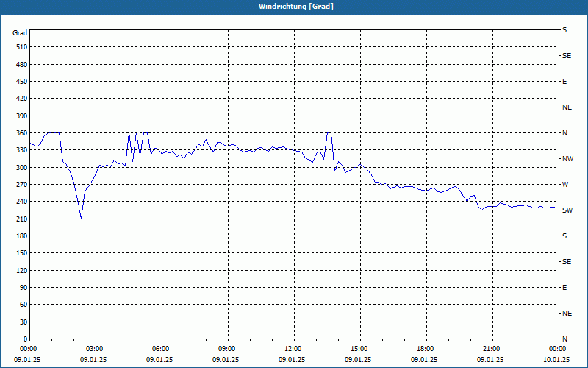Select the 09:00 time axis label

[x=227, y=349]
